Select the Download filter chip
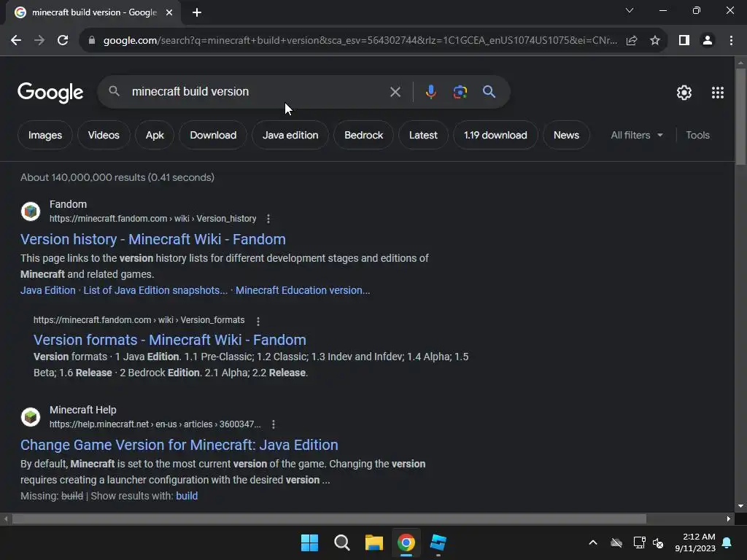Image resolution: width=747 pixels, height=560 pixels. point(213,135)
